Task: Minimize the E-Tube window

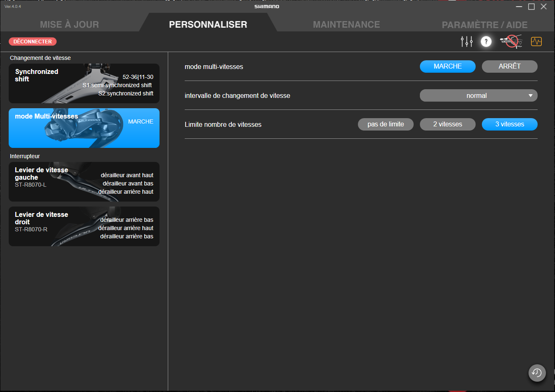Action: (x=519, y=7)
